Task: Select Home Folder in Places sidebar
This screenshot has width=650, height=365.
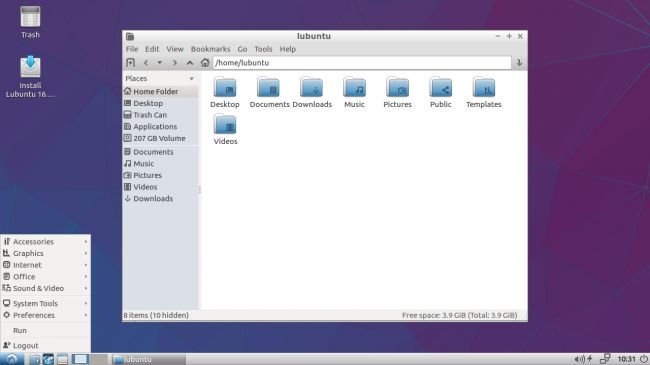Action: pos(160,91)
